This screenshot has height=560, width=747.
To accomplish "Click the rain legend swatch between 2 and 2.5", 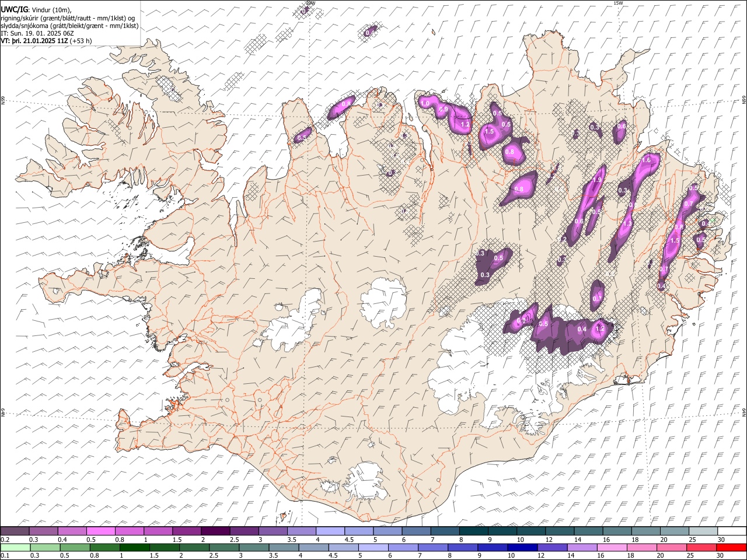I will [194, 547].
